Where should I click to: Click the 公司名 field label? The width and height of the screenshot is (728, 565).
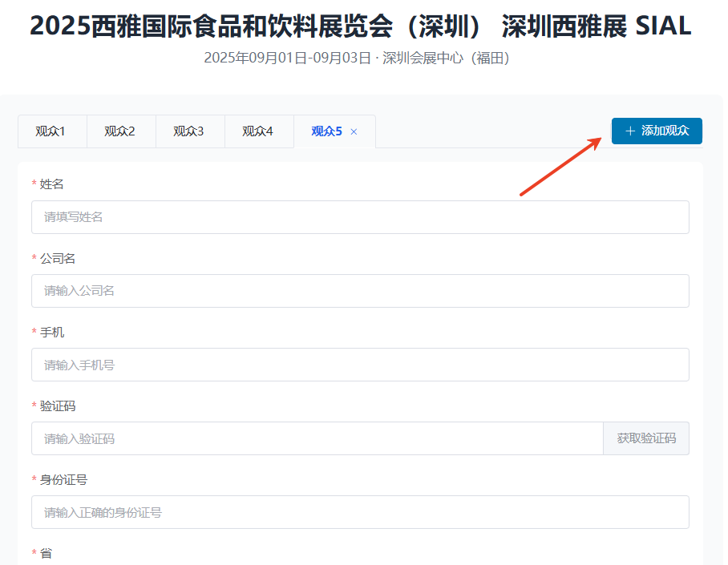(58, 259)
